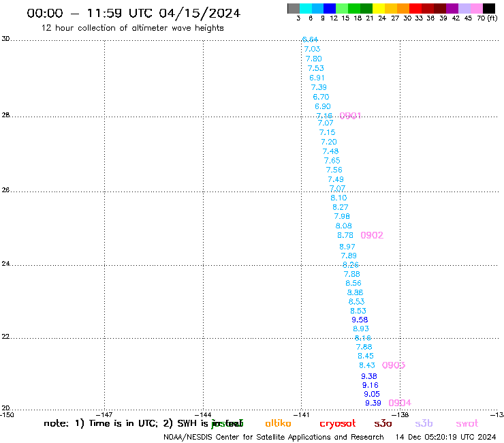Click the longitude axis label -147
Screen dimensions: 504x443
(x=104, y=414)
